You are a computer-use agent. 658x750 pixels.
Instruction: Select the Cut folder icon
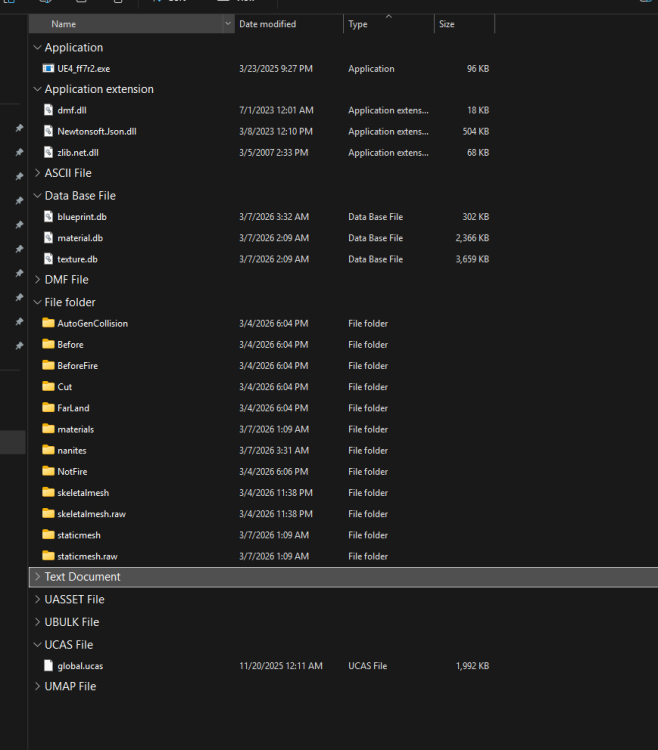pyautogui.click(x=48, y=386)
